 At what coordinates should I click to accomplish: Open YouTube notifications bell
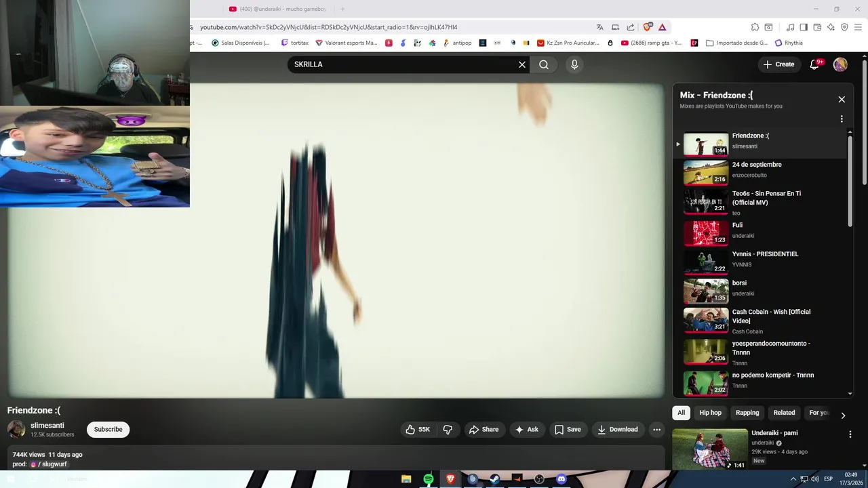[814, 64]
